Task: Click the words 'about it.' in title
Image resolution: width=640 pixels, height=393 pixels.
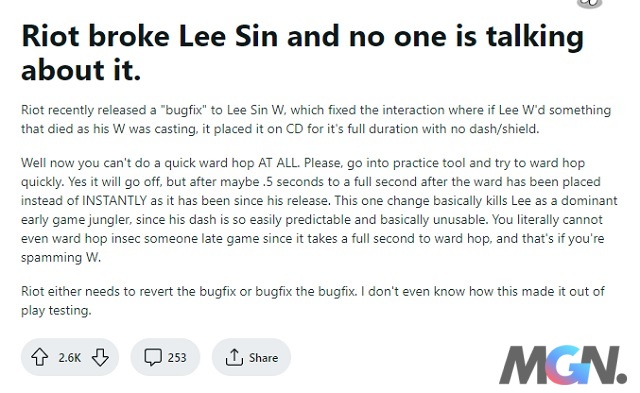Action: coord(81,70)
